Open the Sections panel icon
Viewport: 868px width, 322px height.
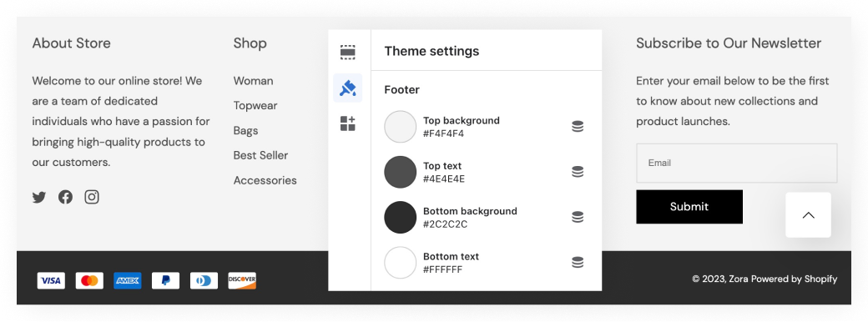(x=348, y=52)
